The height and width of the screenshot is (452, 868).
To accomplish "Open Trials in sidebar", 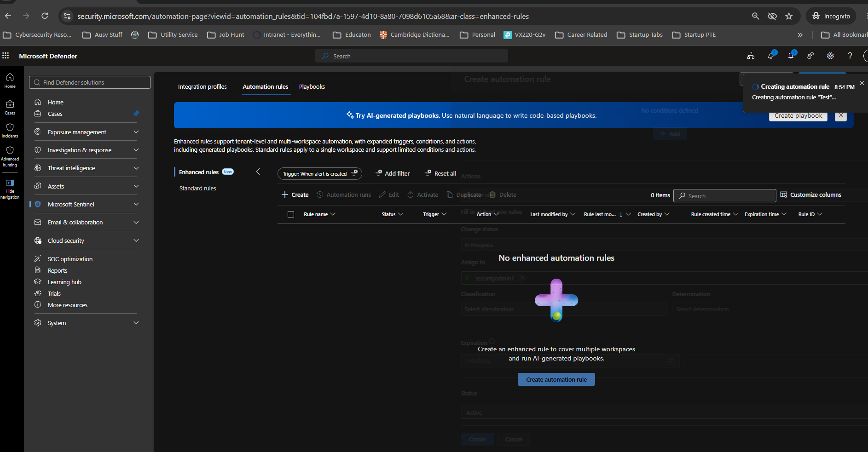I will (54, 294).
